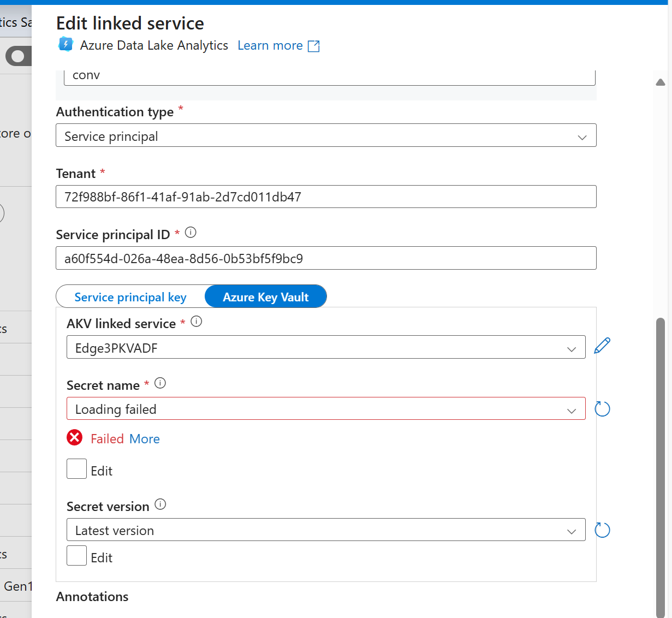Open the Secret name dropdown showing Loading failed

point(326,408)
